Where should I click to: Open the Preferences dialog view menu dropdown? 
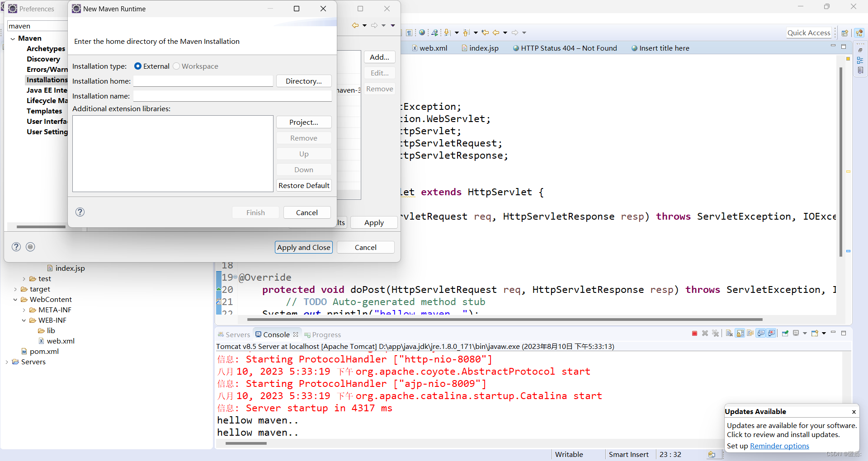tap(393, 25)
